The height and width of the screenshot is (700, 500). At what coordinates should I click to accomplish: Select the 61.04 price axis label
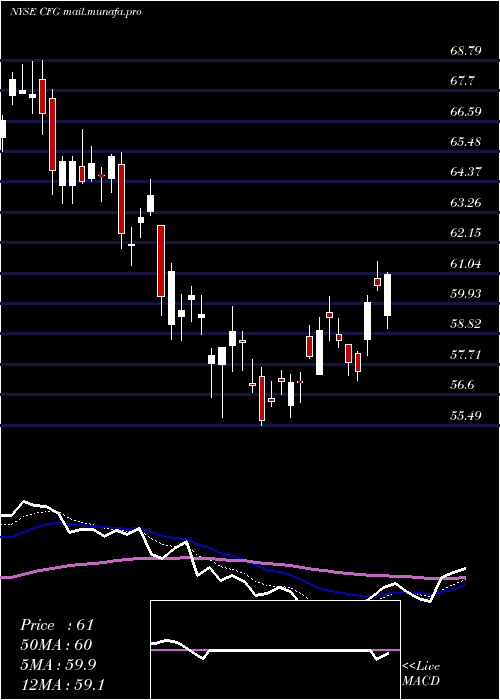pyautogui.click(x=466, y=264)
